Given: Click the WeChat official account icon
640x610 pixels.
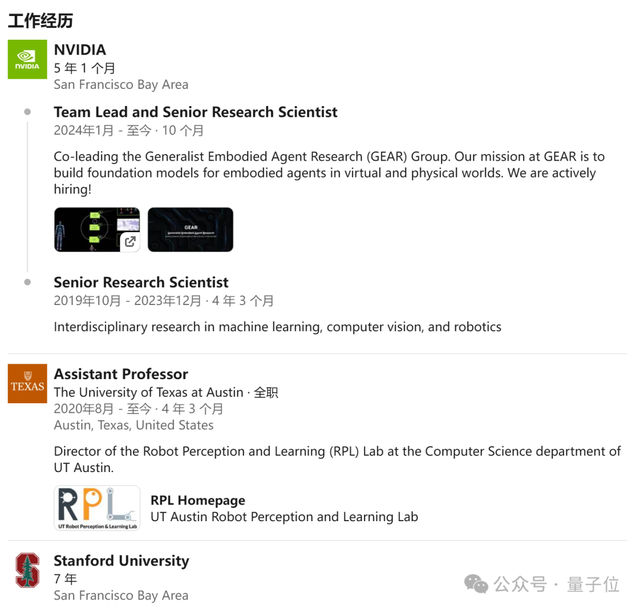Looking at the screenshot, I should click(474, 584).
